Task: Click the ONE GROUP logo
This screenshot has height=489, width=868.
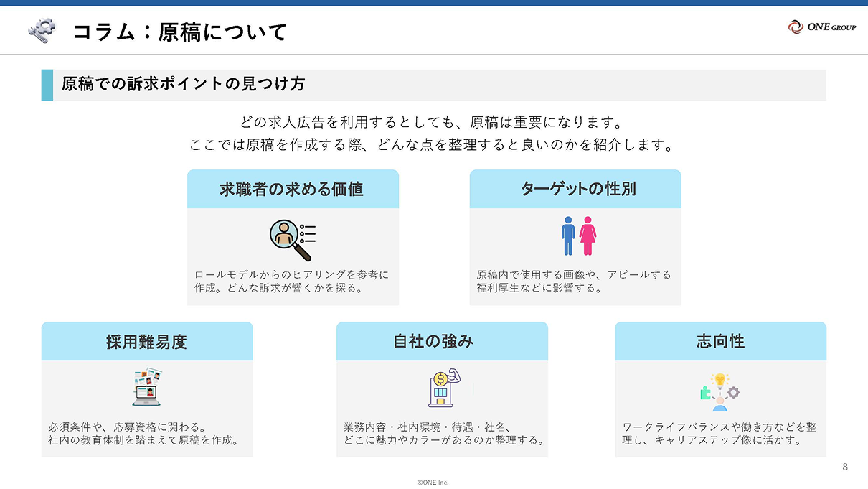Action: (x=822, y=27)
